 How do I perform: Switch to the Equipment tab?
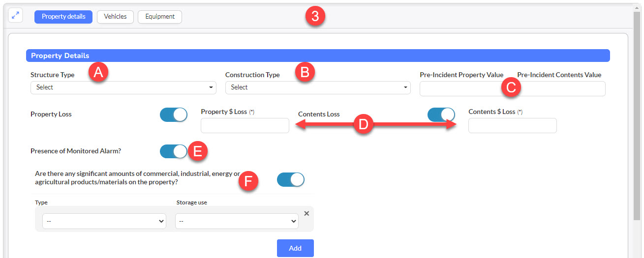[160, 17]
